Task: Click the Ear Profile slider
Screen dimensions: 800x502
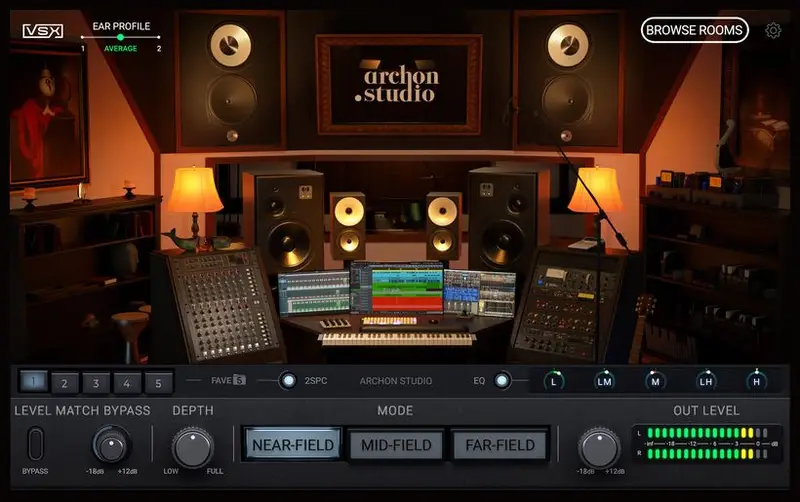Action: click(121, 37)
